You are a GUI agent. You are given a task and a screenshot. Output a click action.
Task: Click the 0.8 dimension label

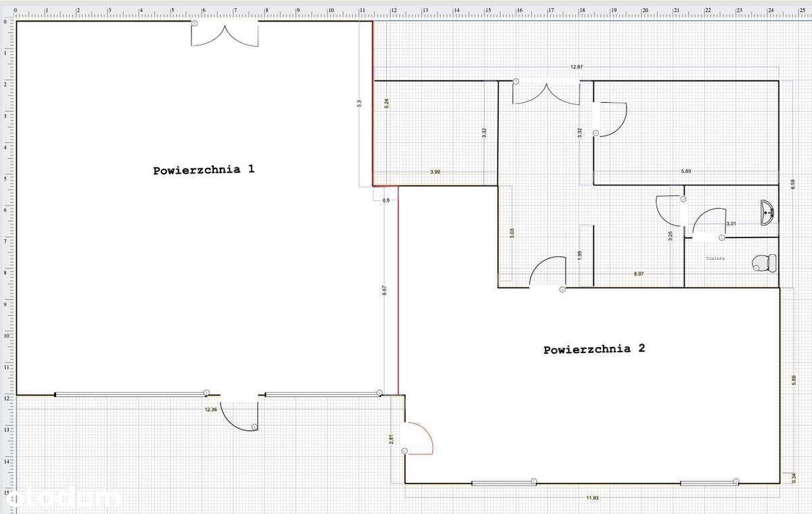coord(386,200)
